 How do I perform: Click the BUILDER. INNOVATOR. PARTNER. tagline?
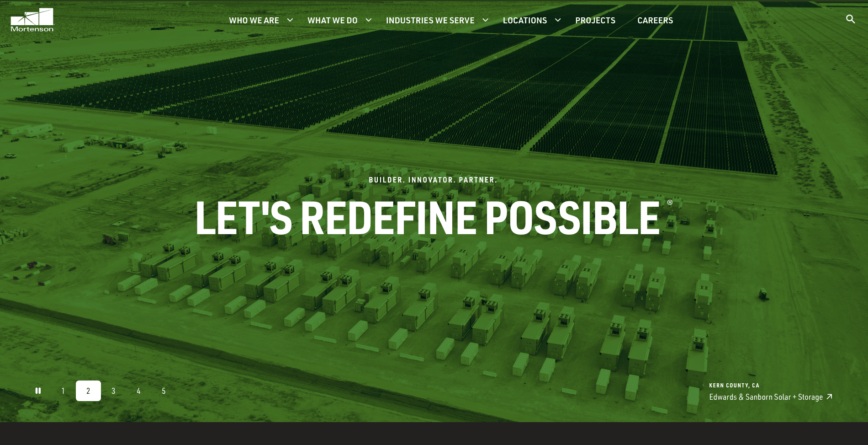pyautogui.click(x=434, y=180)
